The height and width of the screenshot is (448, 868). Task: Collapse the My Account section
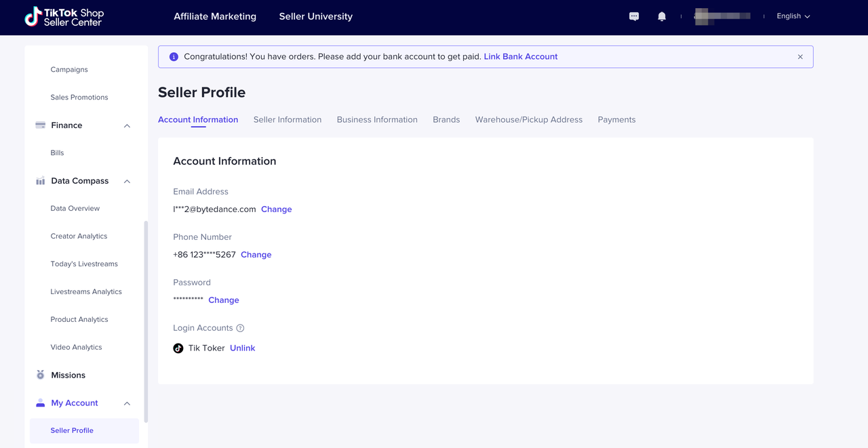coord(127,403)
